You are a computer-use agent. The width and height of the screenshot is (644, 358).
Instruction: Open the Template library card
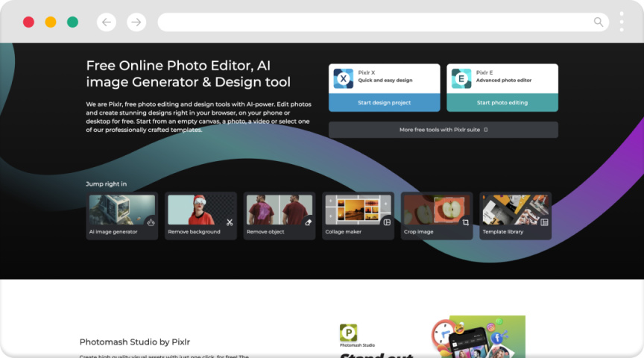(x=516, y=216)
